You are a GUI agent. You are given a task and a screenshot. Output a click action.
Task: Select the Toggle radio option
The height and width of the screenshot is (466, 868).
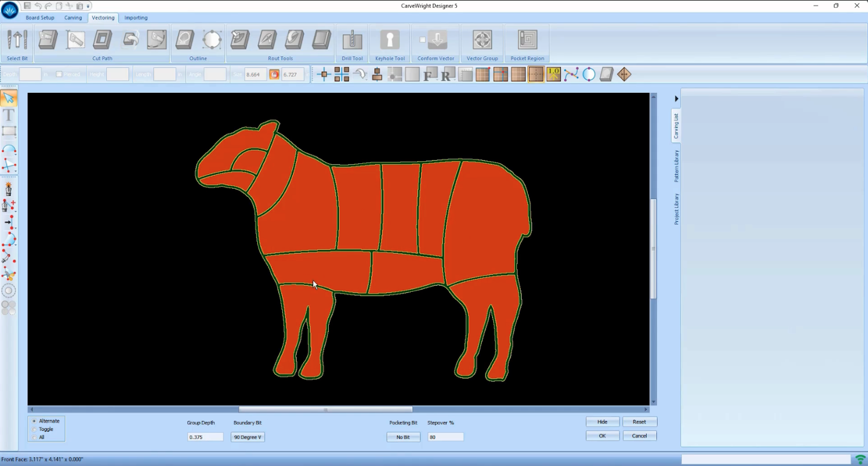point(35,429)
